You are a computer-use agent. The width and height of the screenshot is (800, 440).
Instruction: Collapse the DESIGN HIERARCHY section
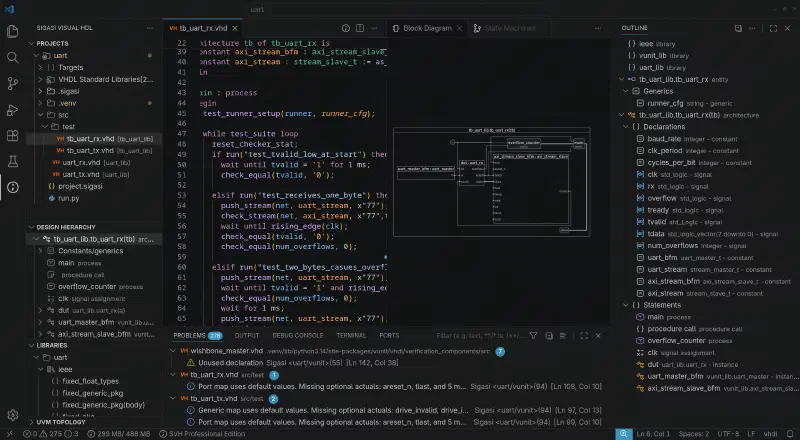click(x=32, y=227)
